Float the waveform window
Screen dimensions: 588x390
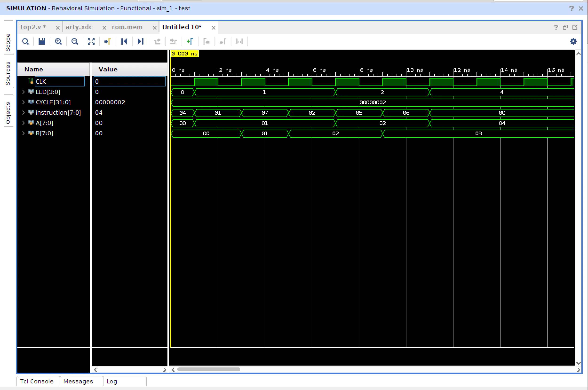tap(565, 27)
